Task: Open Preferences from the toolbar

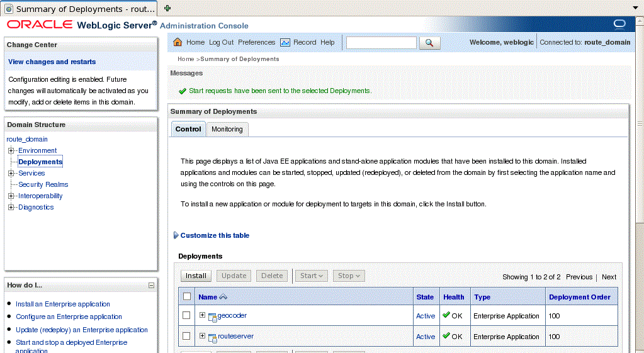Action: 257,42
